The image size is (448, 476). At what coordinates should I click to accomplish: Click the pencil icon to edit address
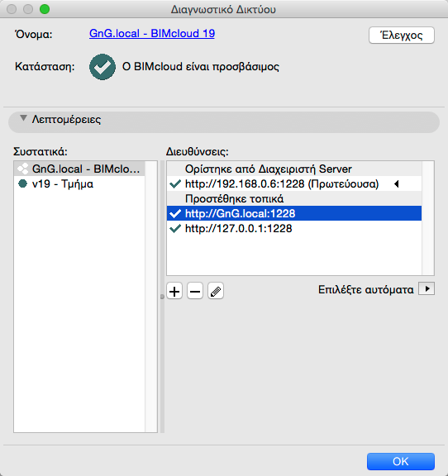pos(216,291)
